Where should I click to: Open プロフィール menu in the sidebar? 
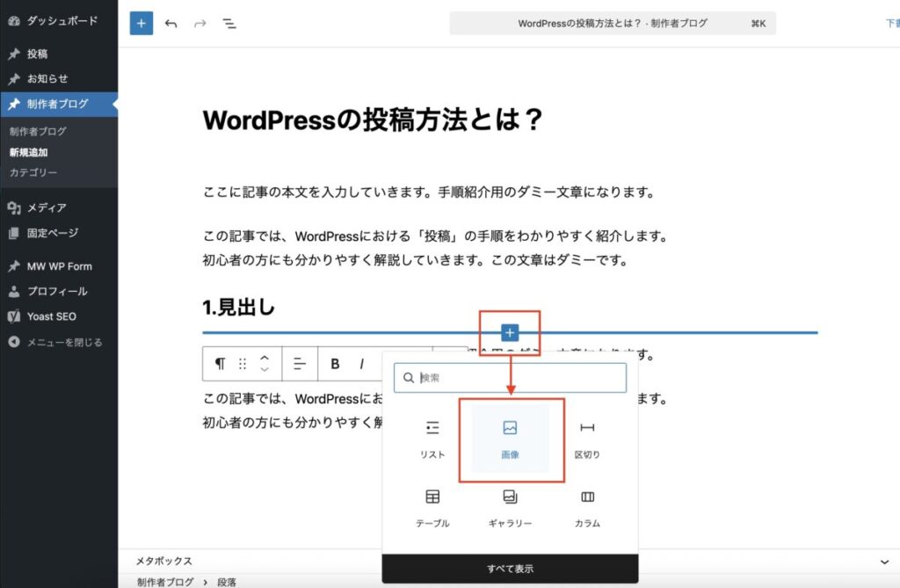pos(57,291)
